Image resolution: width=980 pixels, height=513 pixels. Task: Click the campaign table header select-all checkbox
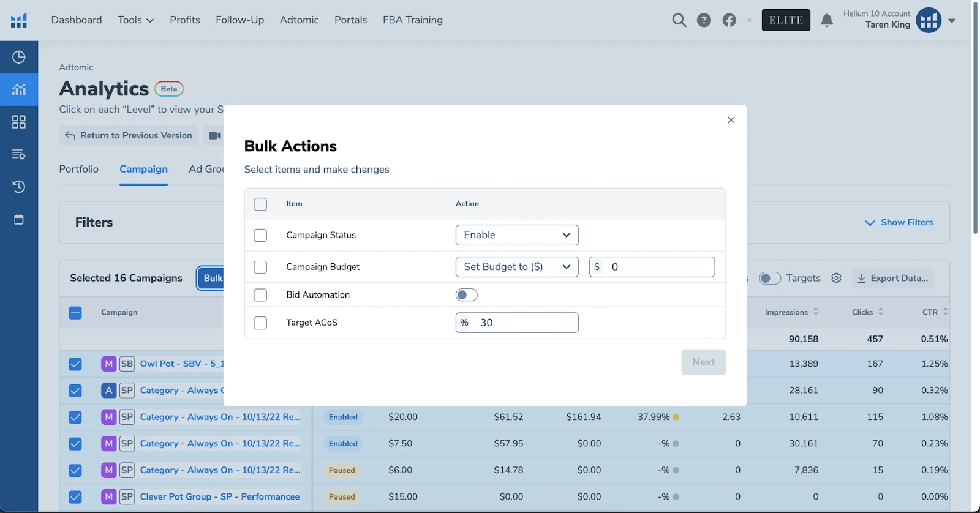[75, 313]
